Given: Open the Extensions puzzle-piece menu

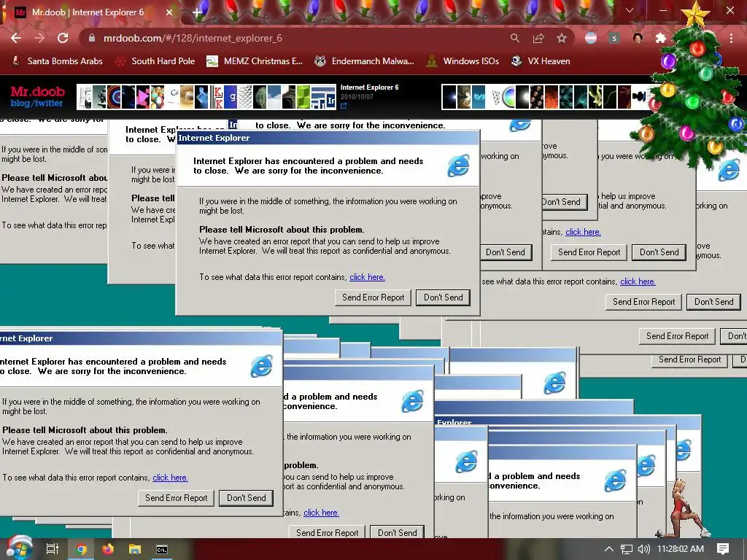Looking at the screenshot, I should click(x=660, y=38).
